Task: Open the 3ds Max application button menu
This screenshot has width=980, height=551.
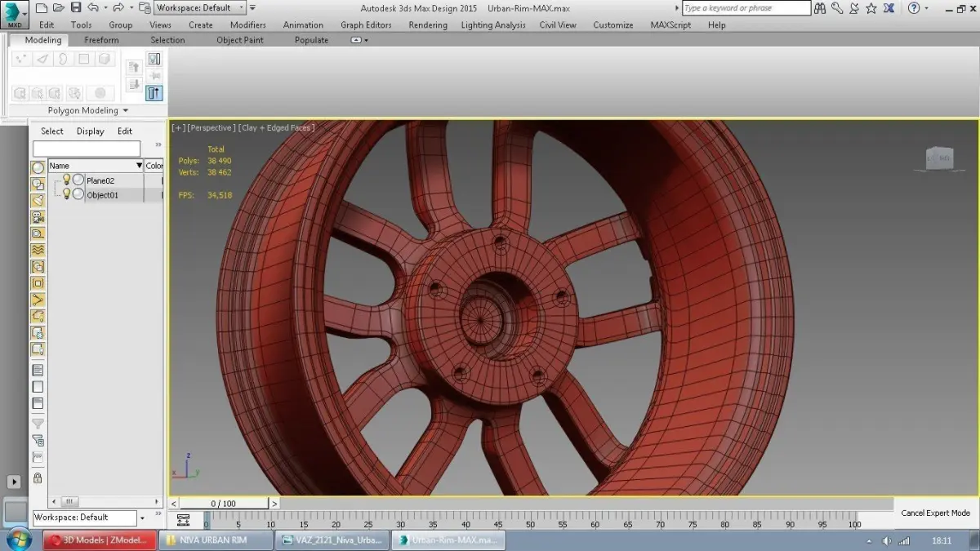Action: coord(15,15)
